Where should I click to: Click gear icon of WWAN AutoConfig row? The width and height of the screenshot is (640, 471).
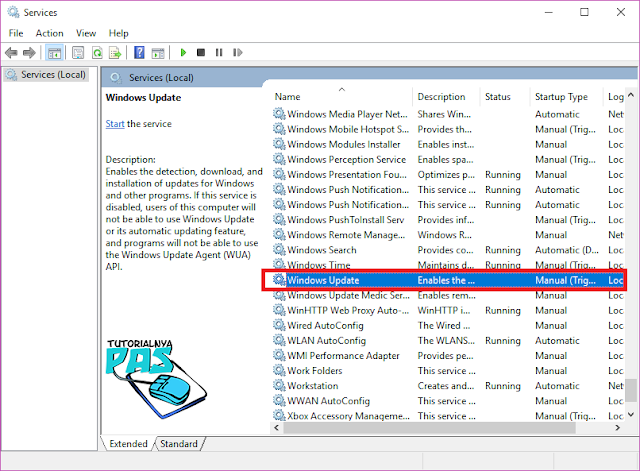(279, 401)
